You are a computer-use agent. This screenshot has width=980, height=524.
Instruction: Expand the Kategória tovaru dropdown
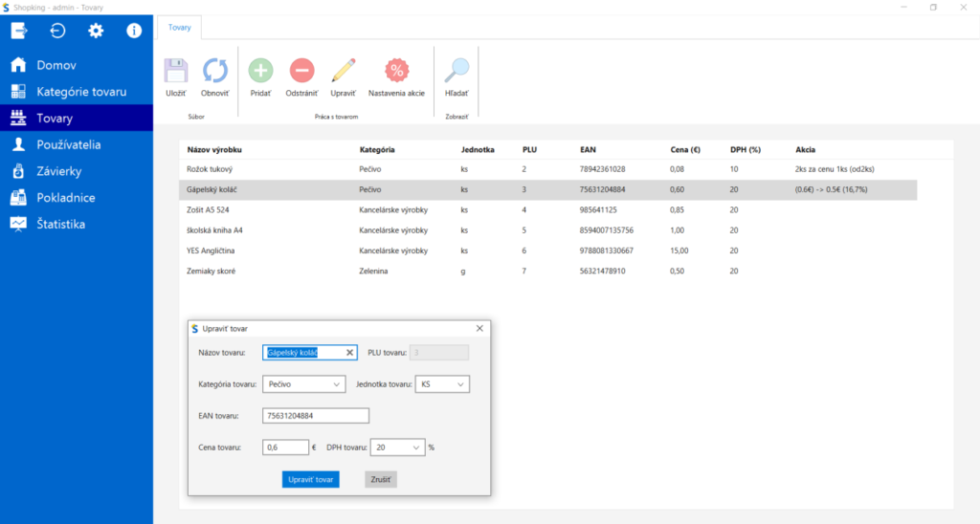click(x=303, y=384)
